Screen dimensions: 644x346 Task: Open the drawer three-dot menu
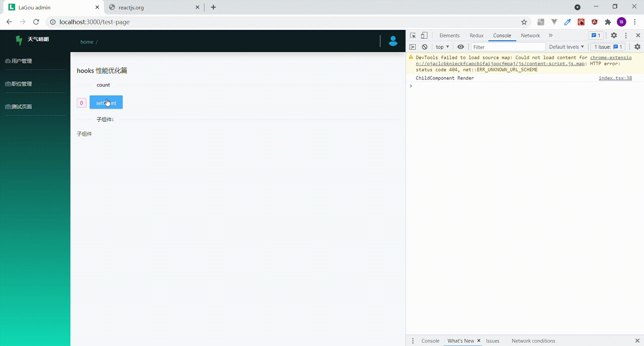(413, 341)
